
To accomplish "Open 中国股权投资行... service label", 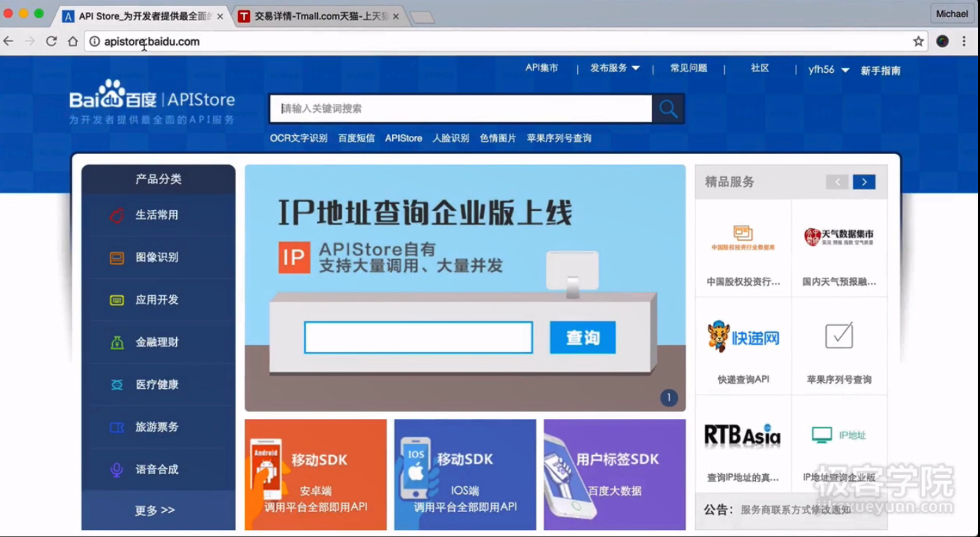I will point(743,282).
